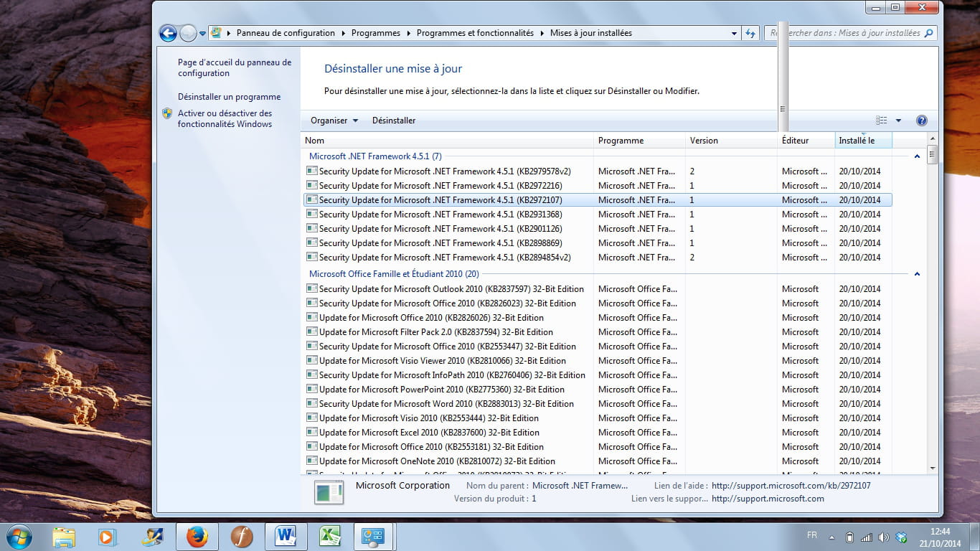
Task: Click the Control Panel icon in the address bar
Action: (x=216, y=32)
